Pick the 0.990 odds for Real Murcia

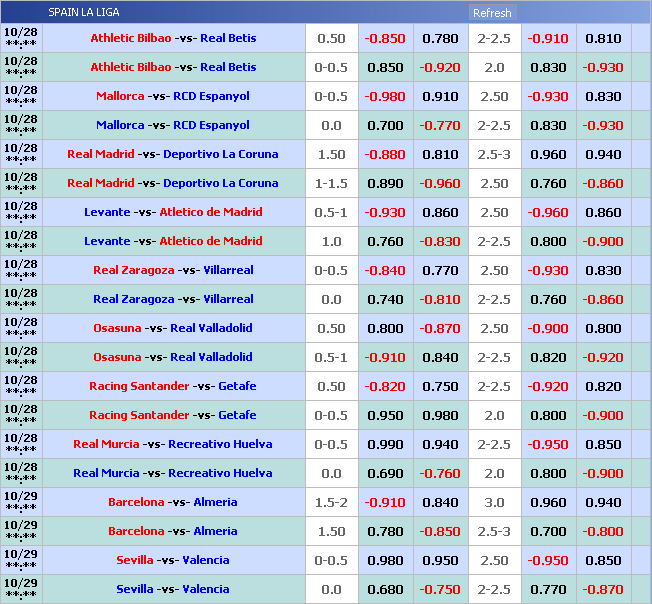[x=385, y=445]
